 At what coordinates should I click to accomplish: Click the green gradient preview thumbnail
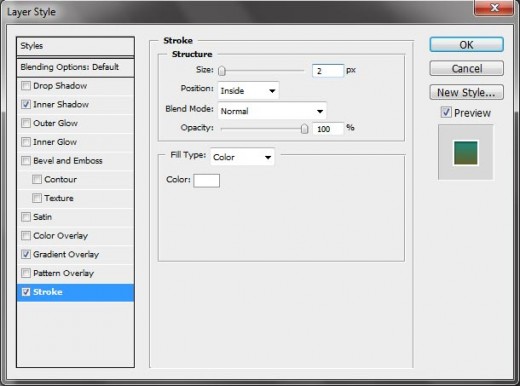pyautogui.click(x=466, y=153)
